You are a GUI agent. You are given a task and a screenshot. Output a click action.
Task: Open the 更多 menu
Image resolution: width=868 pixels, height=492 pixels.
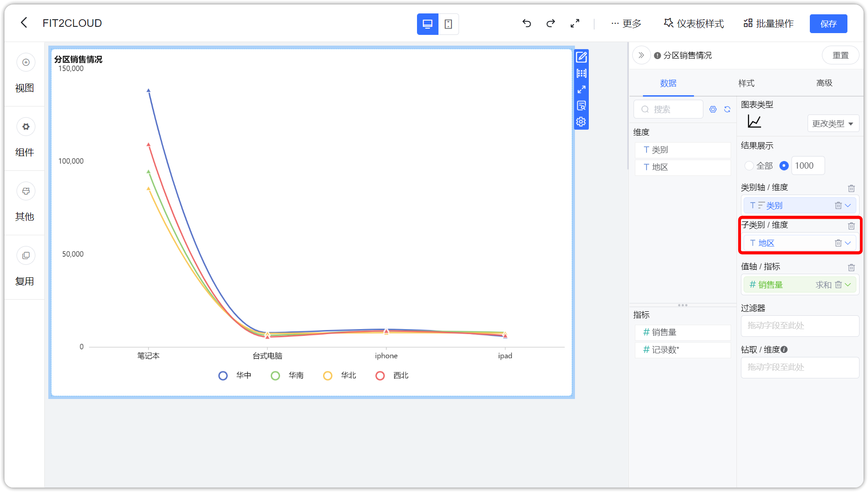[626, 24]
